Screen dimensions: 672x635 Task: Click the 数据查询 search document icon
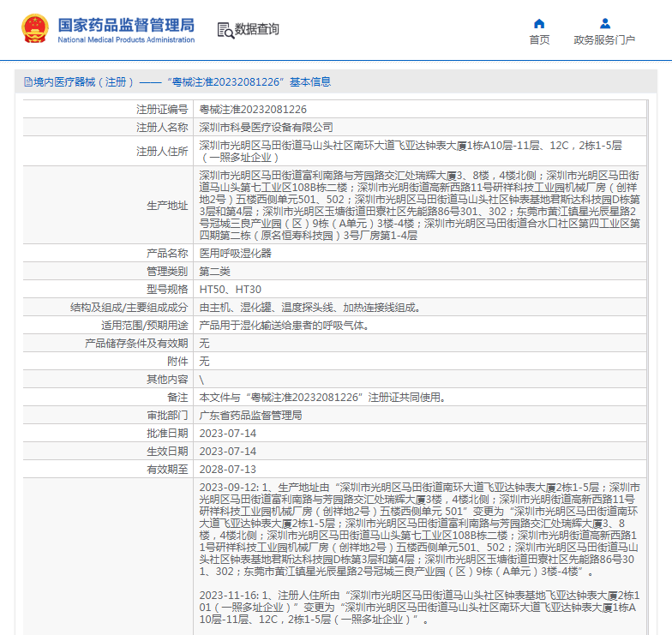click(x=225, y=30)
